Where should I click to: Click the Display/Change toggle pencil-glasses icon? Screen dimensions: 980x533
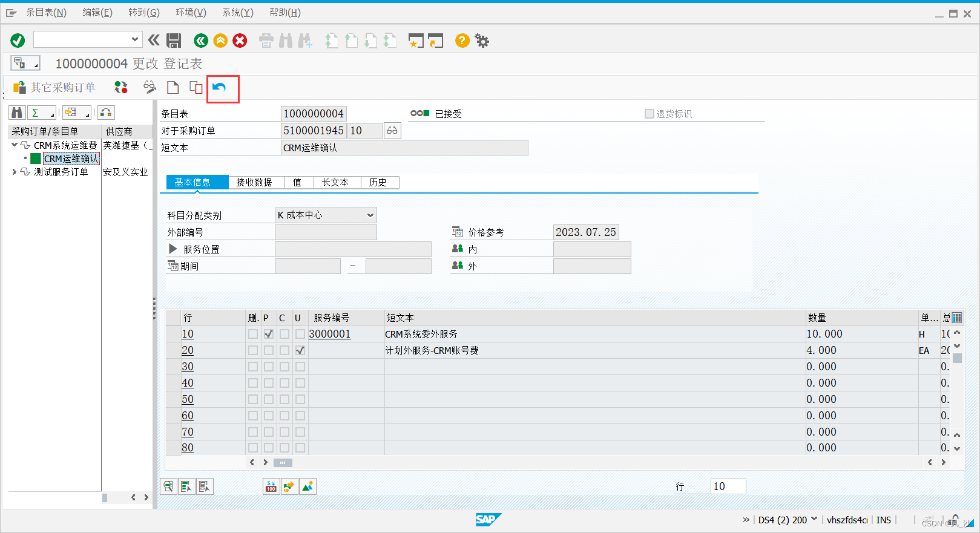pyautogui.click(x=150, y=87)
